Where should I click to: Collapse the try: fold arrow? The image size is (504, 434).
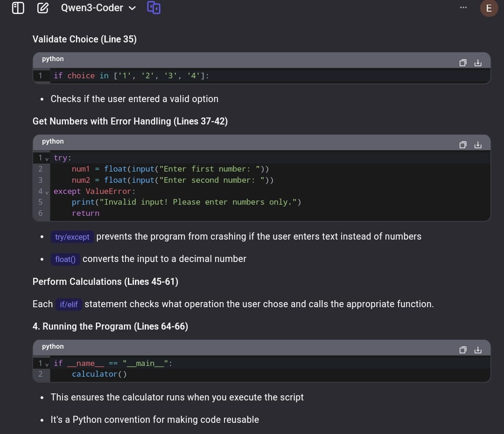(x=47, y=158)
